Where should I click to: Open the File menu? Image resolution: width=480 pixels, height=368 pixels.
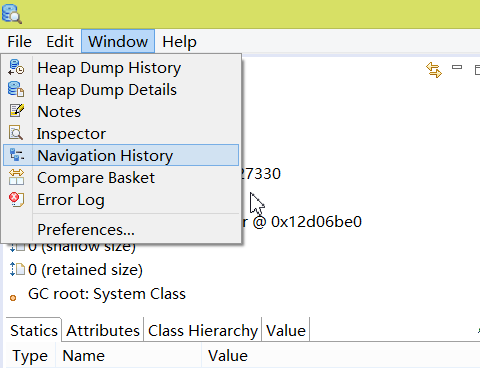(x=20, y=42)
